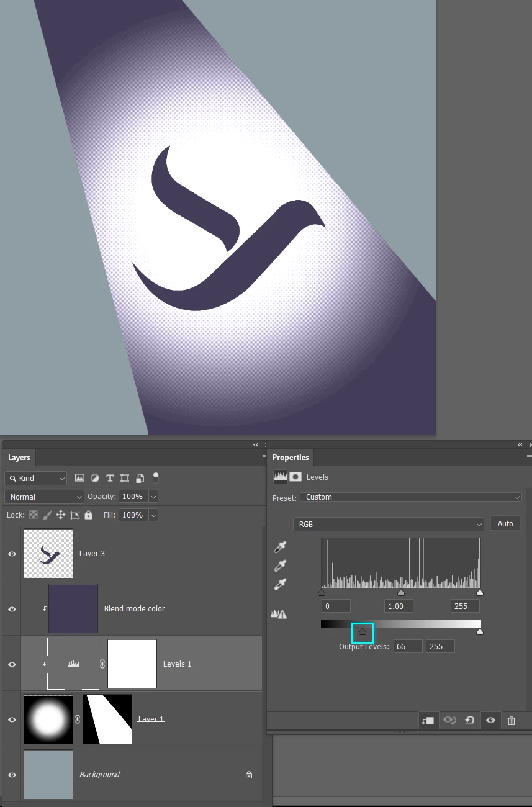
Task: Click the Levels adjustment icon in Properties
Action: pos(280,477)
